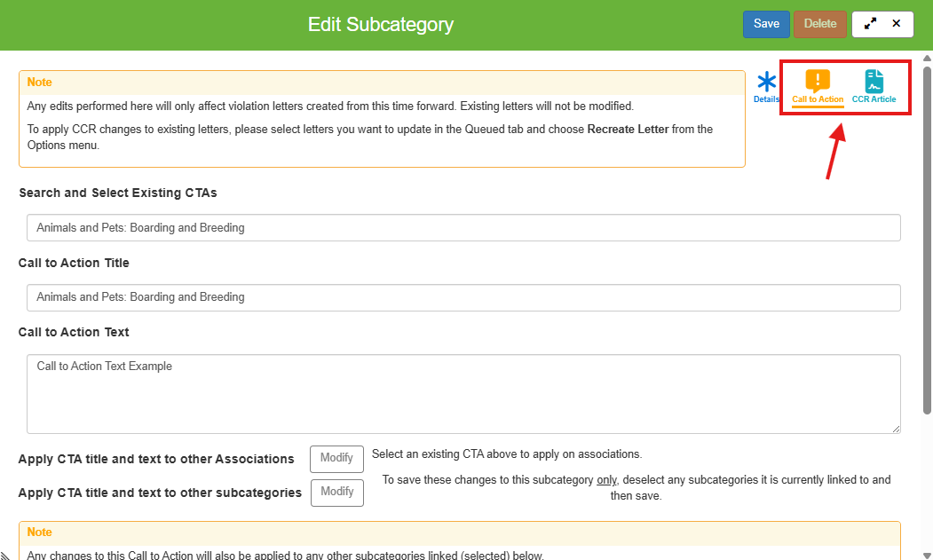Switch to the CCR Article document icon

[x=874, y=82]
